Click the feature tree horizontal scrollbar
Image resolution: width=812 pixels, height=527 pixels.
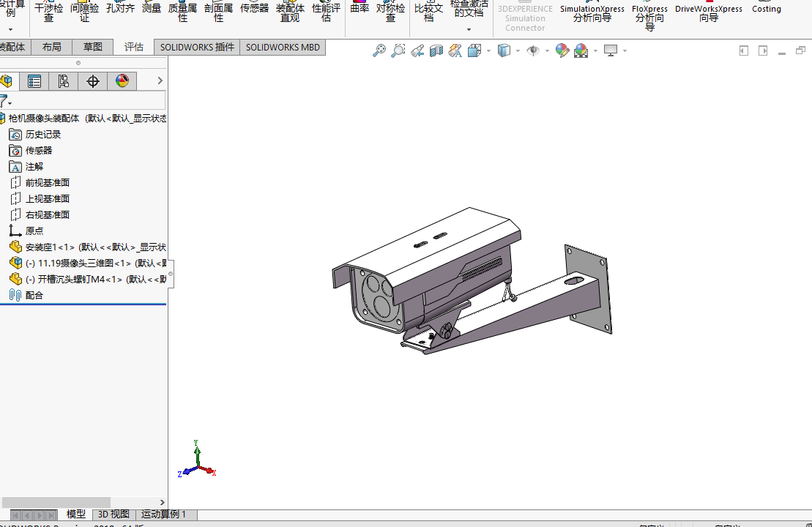pyautogui.click(x=56, y=502)
